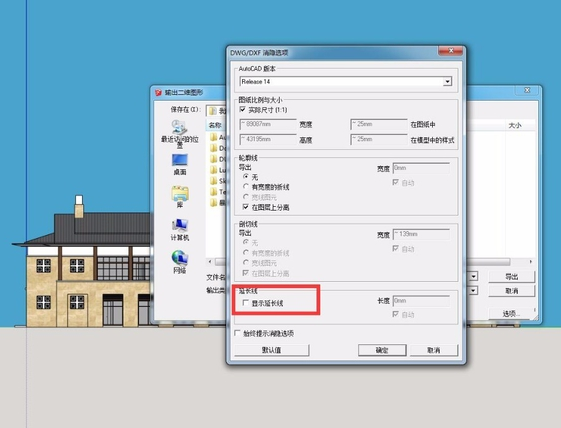This screenshot has height=428, width=561.
Task: Close the 输出二维图形 export window
Action: tap(527, 90)
